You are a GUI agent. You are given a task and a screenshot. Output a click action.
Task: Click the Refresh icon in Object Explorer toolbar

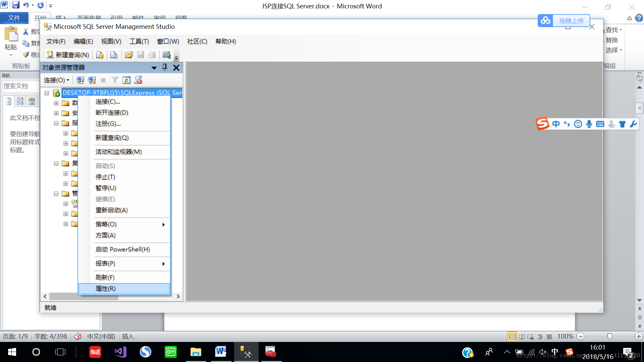[126, 80]
